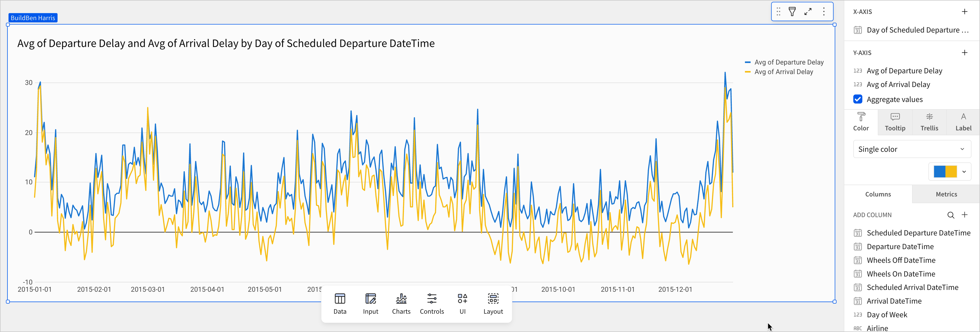Viewport: 980px width, 332px height.
Task: Click the blue and yellow color swatch
Action: [x=945, y=172]
